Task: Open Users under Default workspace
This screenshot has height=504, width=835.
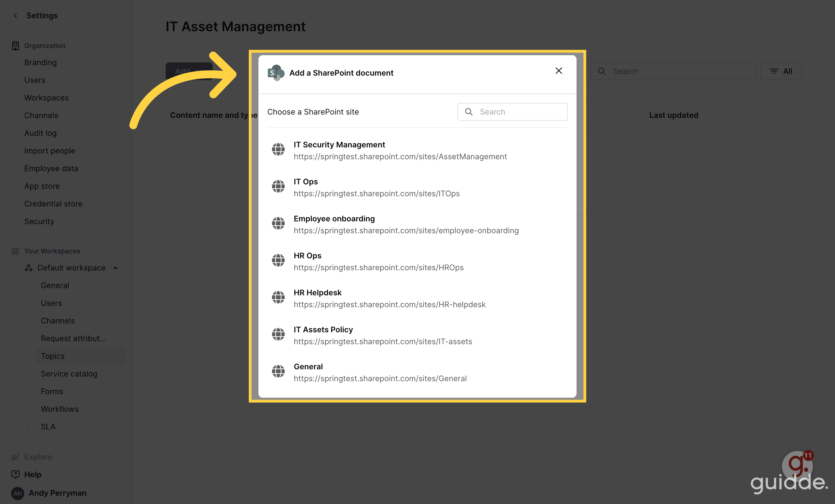Action: [x=52, y=303]
